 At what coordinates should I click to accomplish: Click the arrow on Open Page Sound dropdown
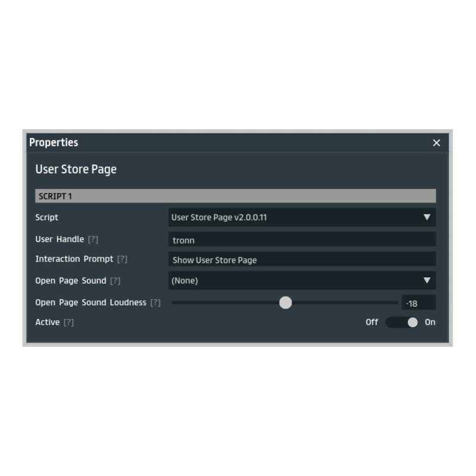[427, 281]
